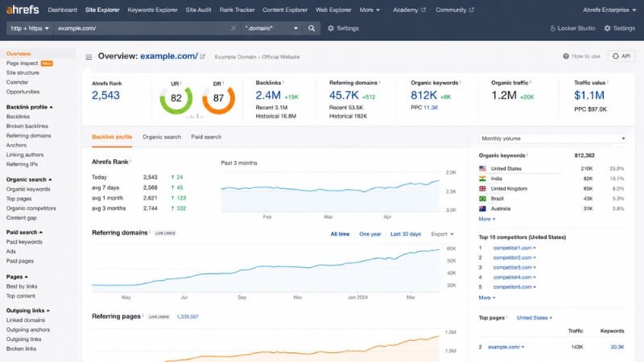Open Referring domains in the sidebar
This screenshot has height=362, width=644.
click(x=29, y=136)
